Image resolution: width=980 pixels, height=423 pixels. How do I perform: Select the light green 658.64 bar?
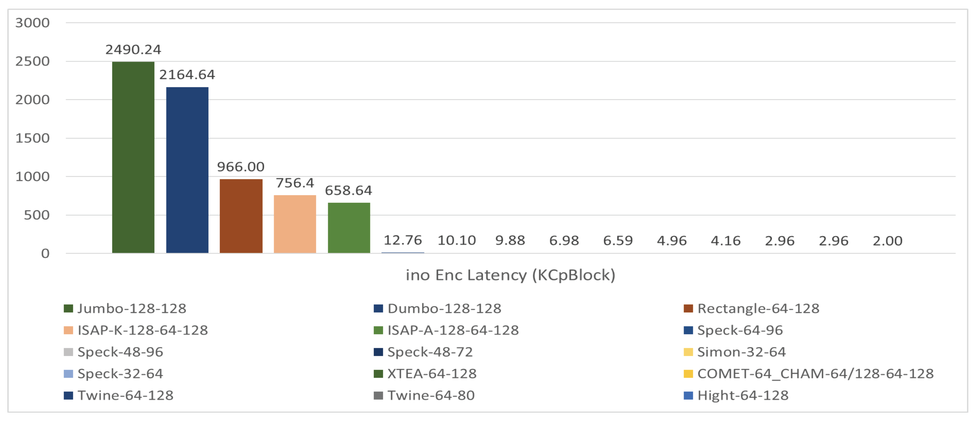point(349,228)
